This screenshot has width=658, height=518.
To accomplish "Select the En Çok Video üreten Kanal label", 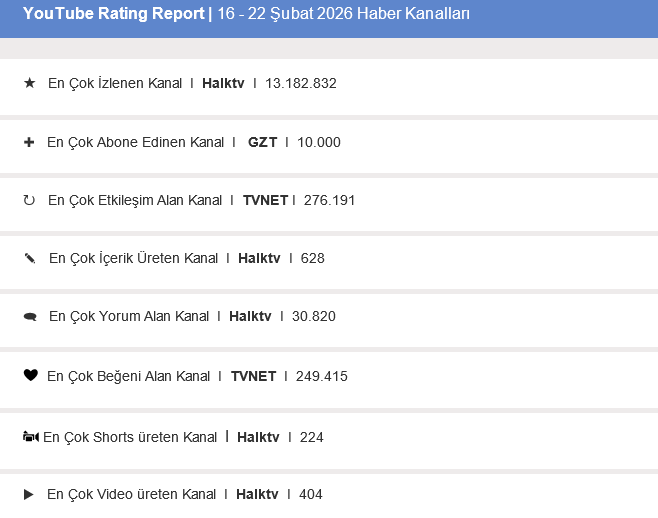I will (131, 494).
